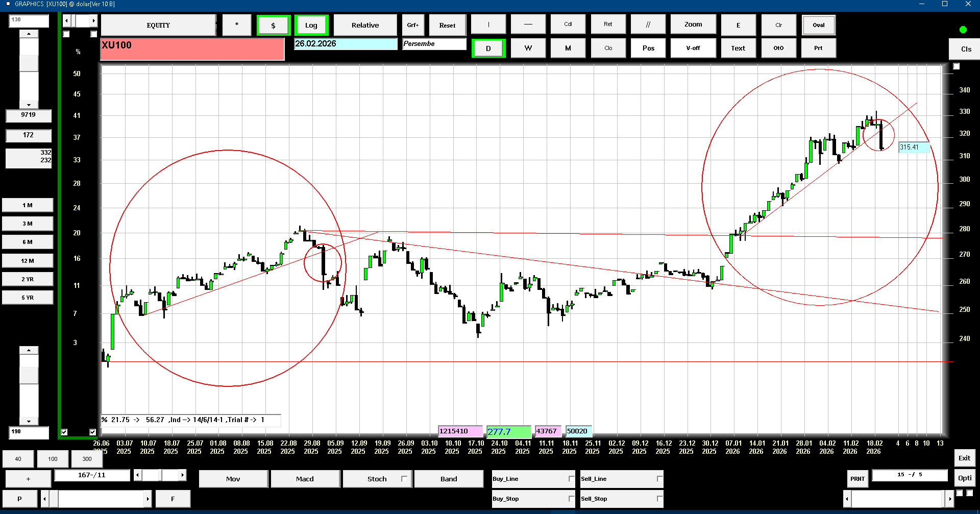Screen dimensions: 980x514
Task: Check the Sell_Stop checkbox
Action: 659,499
